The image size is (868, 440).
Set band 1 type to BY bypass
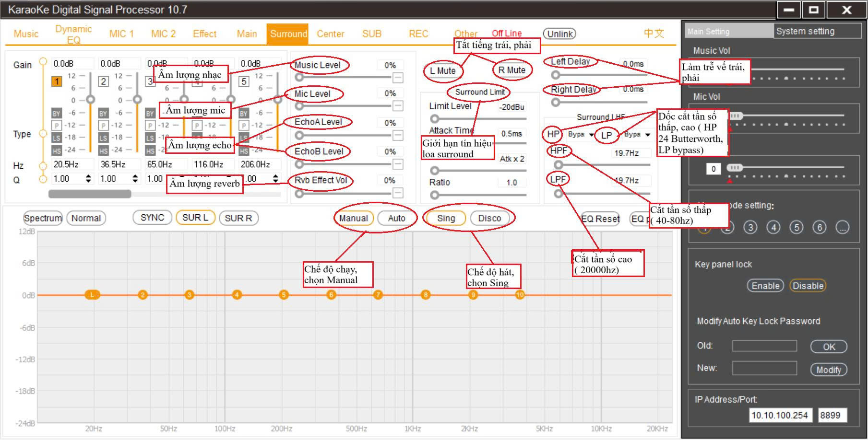pyautogui.click(x=57, y=114)
